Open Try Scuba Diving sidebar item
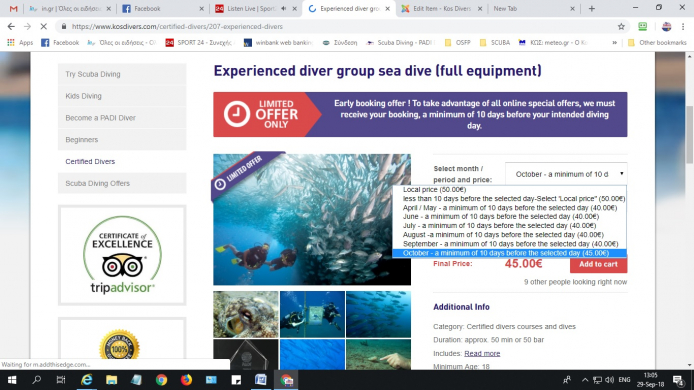 (x=122, y=74)
